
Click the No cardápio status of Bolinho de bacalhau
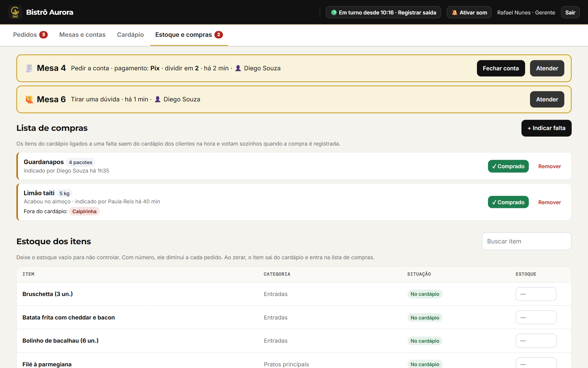[425, 341]
